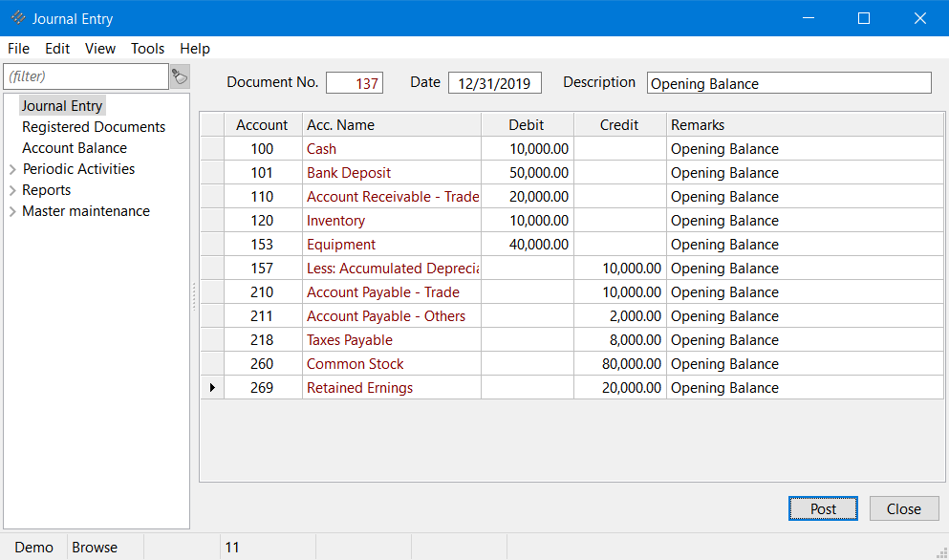This screenshot has height=560, width=949.
Task: Click the Date field showing 12/31/2019
Action: pos(494,83)
